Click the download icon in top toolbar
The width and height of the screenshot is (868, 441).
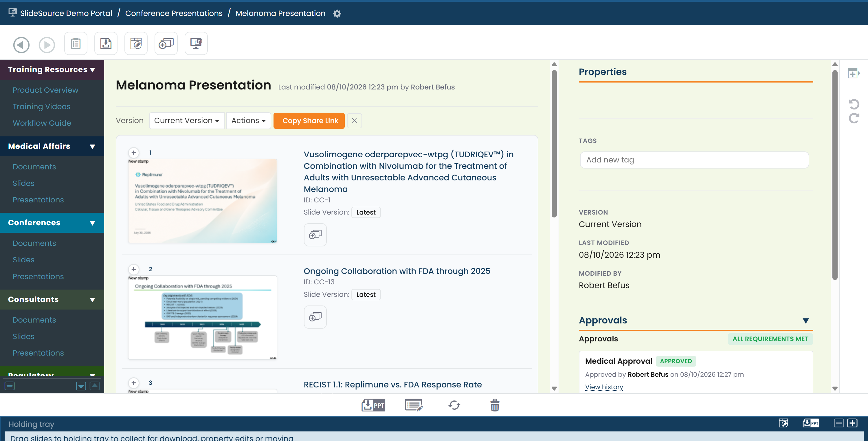[106, 43]
